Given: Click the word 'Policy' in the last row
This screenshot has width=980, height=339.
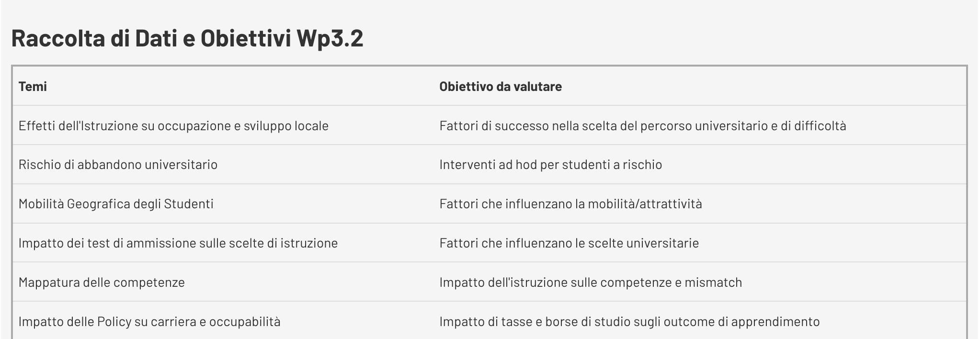Looking at the screenshot, I should (114, 322).
